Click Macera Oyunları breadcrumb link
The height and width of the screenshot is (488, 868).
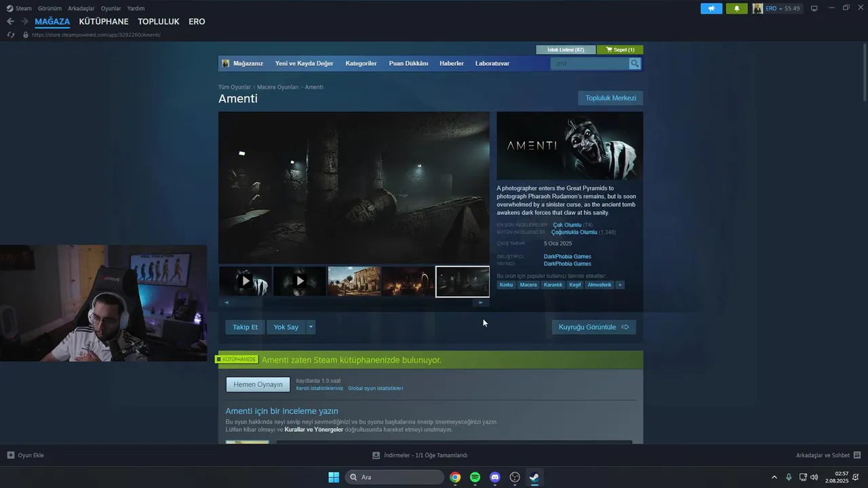pos(278,87)
